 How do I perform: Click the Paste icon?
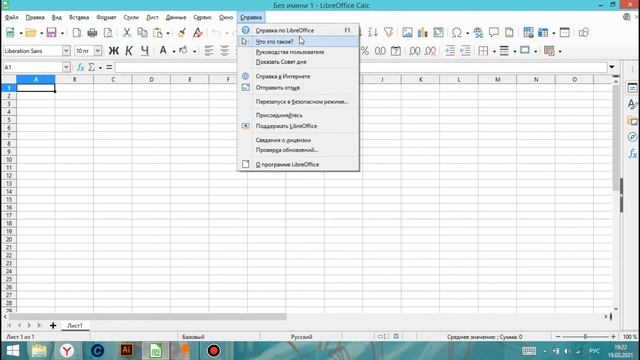tap(158, 33)
